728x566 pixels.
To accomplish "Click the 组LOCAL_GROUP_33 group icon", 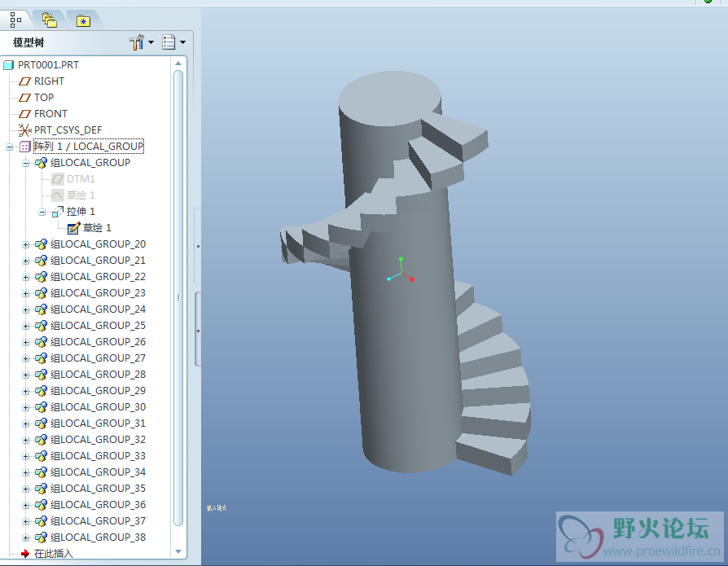I will (x=42, y=455).
